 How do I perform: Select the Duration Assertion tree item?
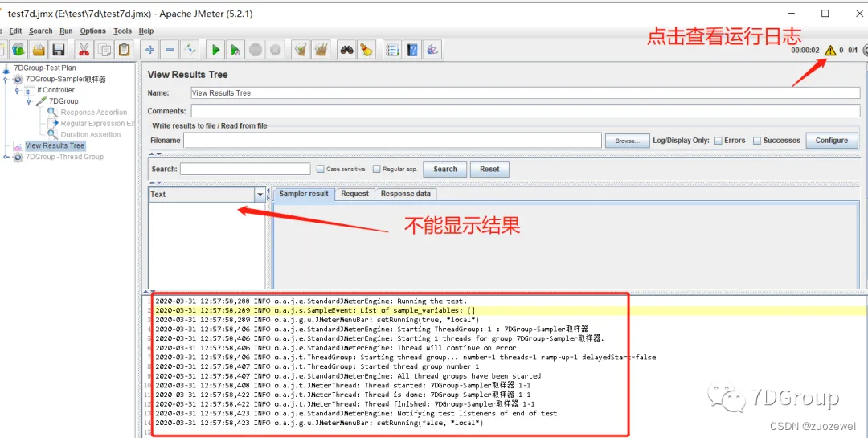[90, 134]
